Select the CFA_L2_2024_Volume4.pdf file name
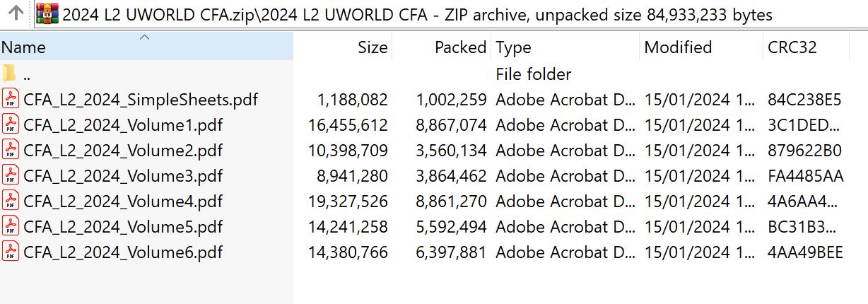 click(x=123, y=201)
